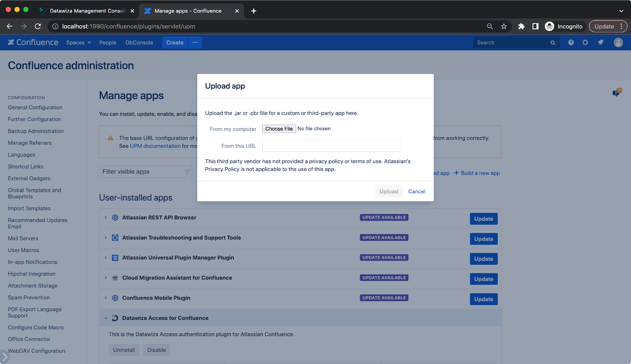Expand Atlassian Troubleshooting and Support Tools row

(106, 237)
